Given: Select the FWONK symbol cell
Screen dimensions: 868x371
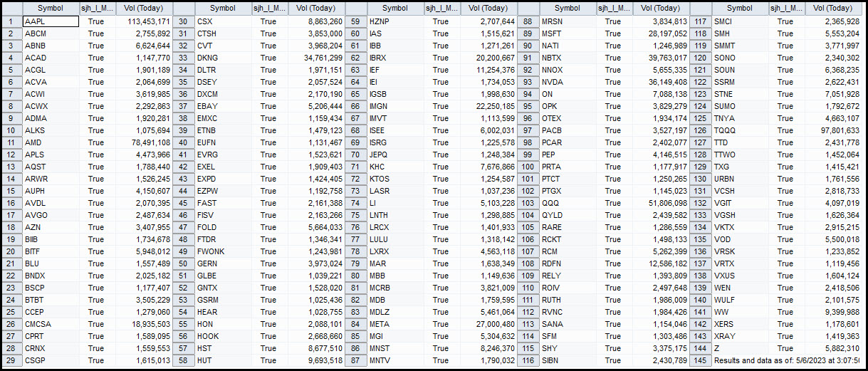Looking at the screenshot, I should click(x=223, y=251).
